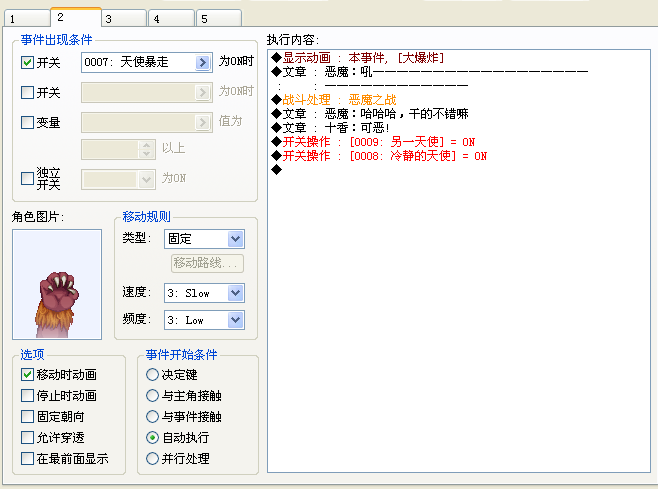Select 开关操作 [0009: 另一天使] = ON
This screenshot has height=489, width=658.
click(373, 142)
